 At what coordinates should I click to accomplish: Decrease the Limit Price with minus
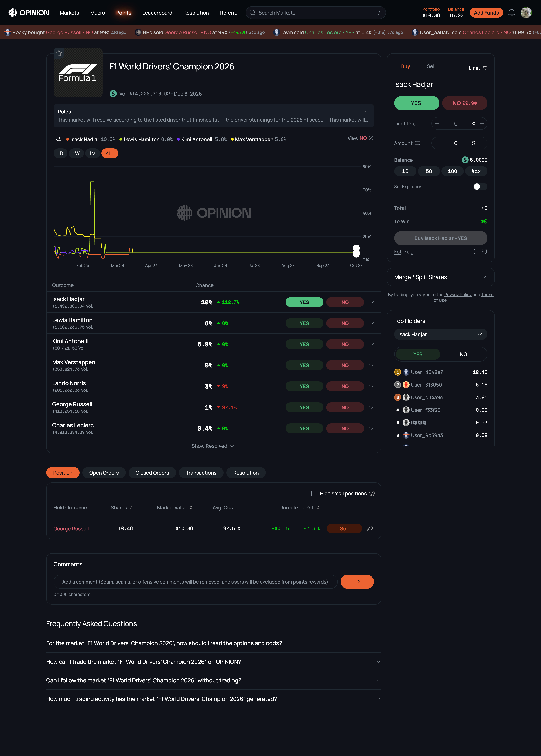[x=437, y=123]
